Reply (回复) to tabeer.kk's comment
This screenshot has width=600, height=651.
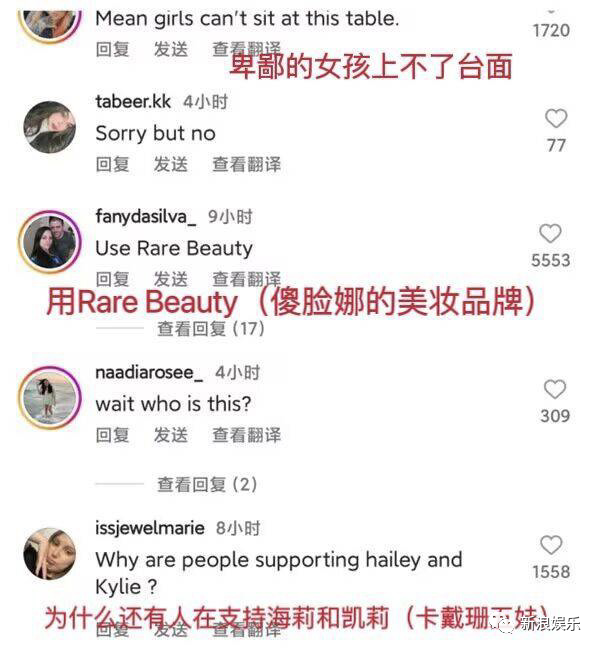[x=113, y=164]
